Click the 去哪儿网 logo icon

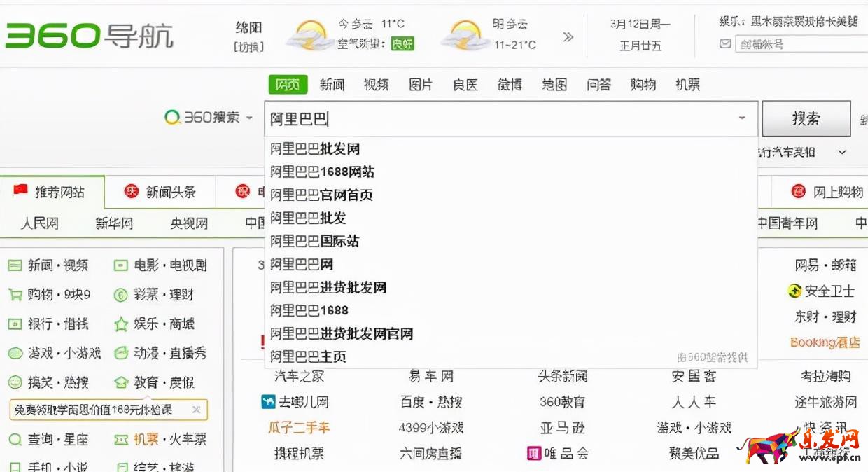pos(268,402)
